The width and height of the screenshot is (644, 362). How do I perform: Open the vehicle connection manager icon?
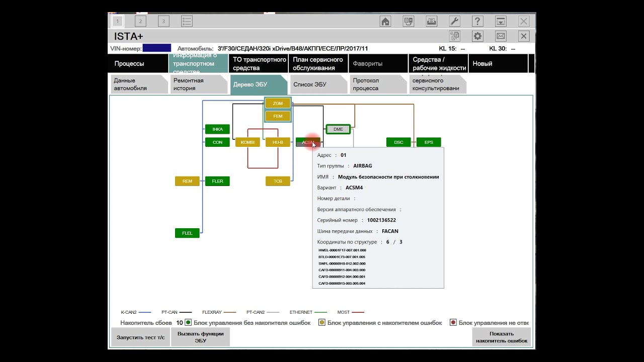[x=409, y=21]
